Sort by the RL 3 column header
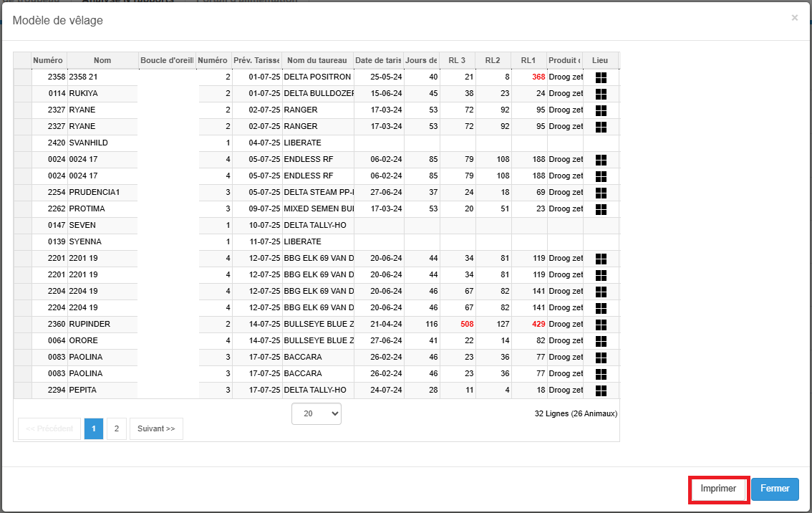812x513 pixels. [458, 60]
